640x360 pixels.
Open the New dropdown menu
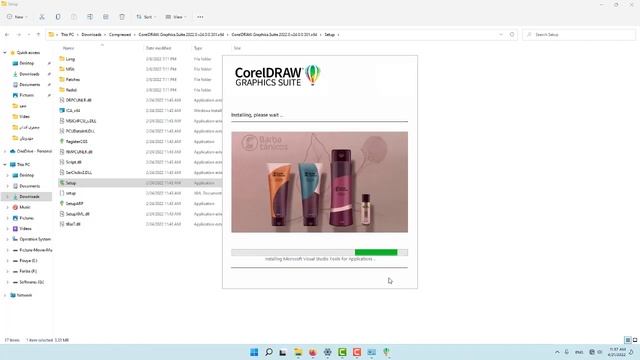pyautogui.click(x=17, y=17)
